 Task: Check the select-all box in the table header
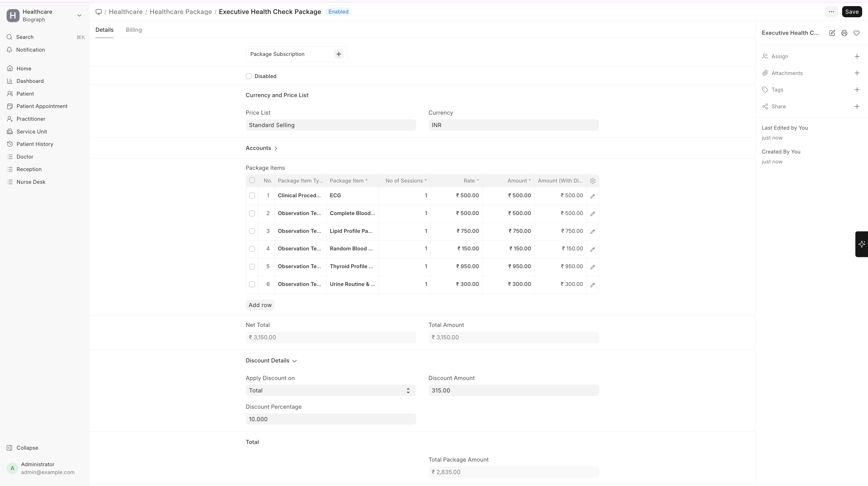[252, 180]
